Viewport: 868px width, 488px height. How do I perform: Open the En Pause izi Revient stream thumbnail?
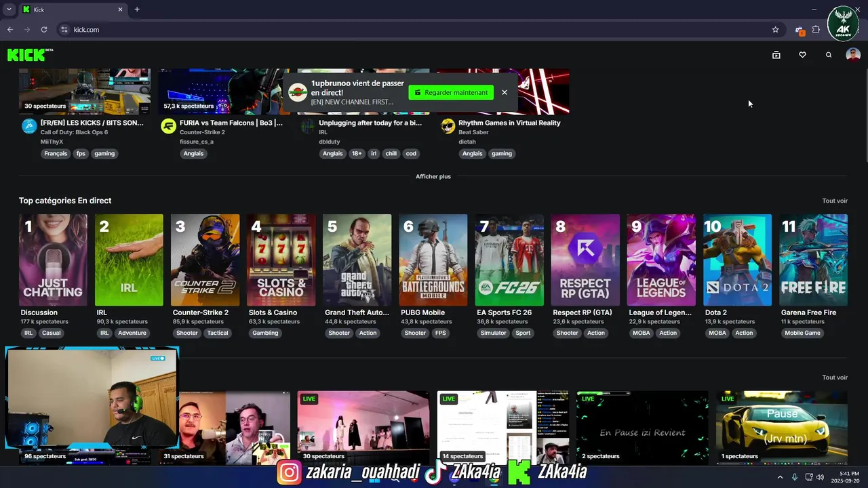[642, 428]
